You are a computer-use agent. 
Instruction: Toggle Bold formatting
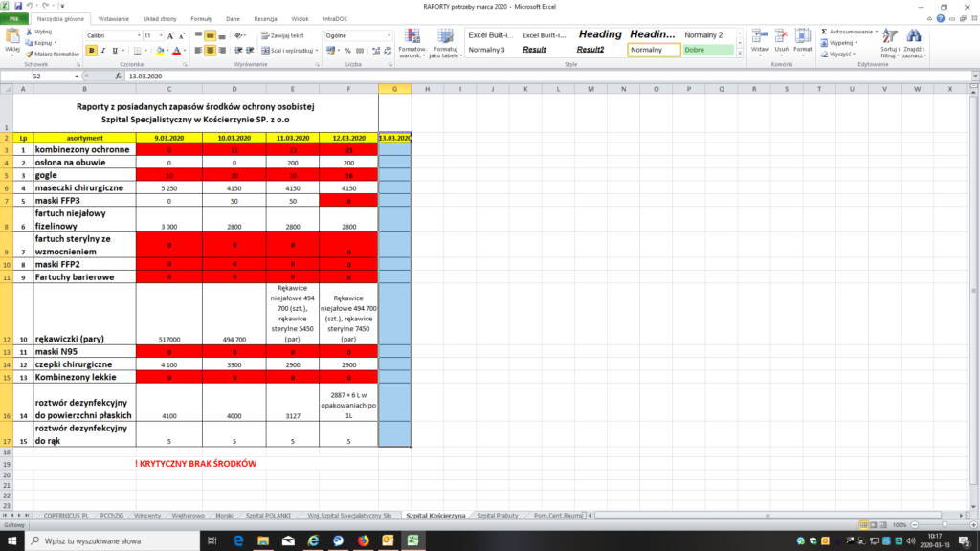[x=92, y=51]
